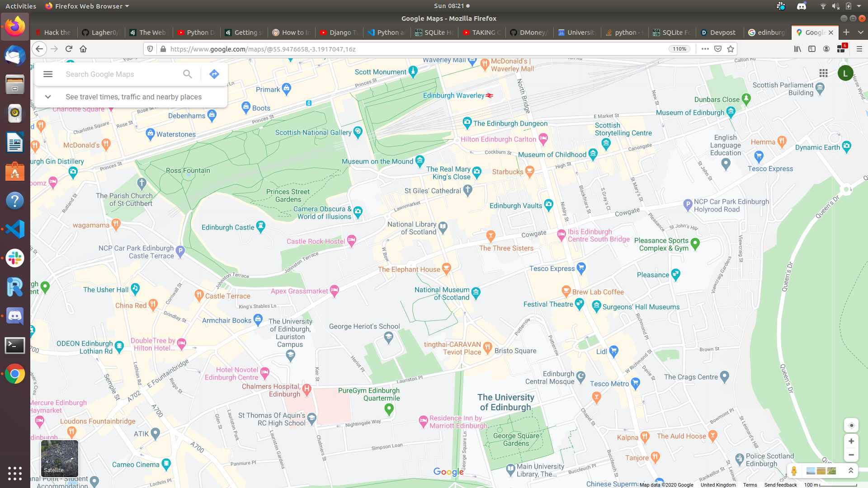Expand the travel times and traffic panel
This screenshot has width=868, height=488.
pos(48,97)
